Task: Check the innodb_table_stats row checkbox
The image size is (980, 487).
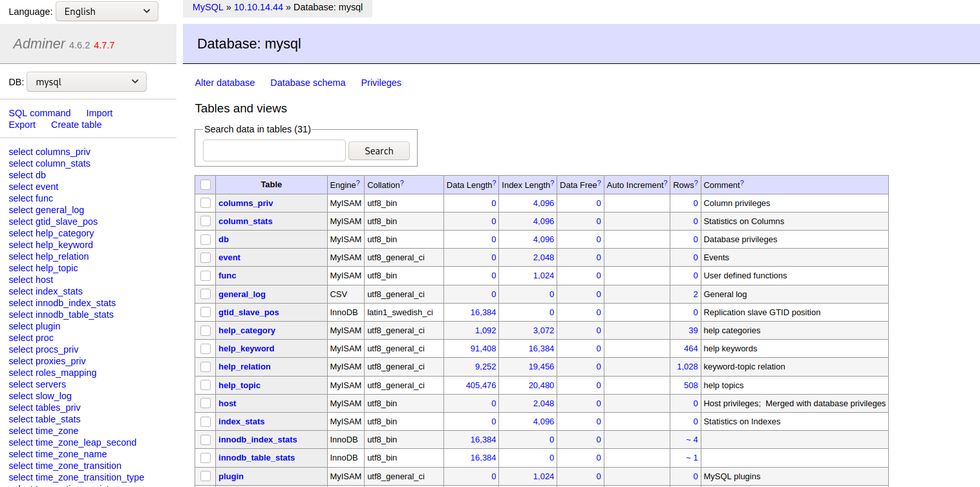Action: point(206,457)
